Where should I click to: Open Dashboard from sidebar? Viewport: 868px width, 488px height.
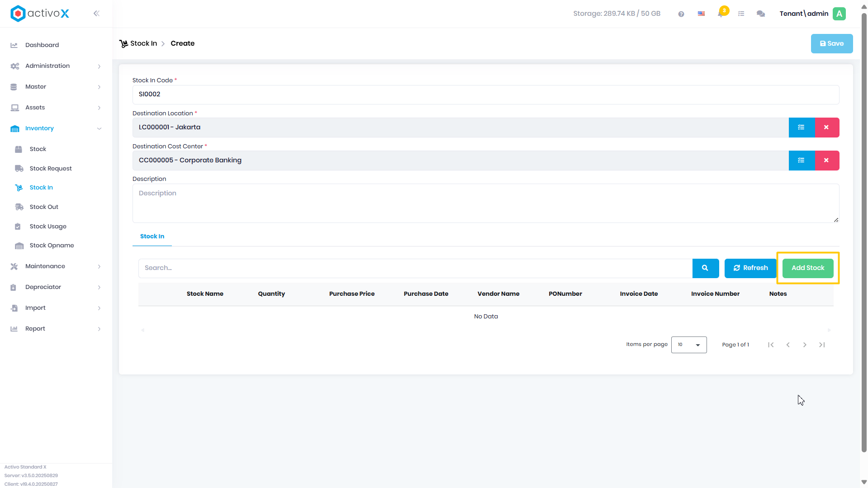click(42, 45)
